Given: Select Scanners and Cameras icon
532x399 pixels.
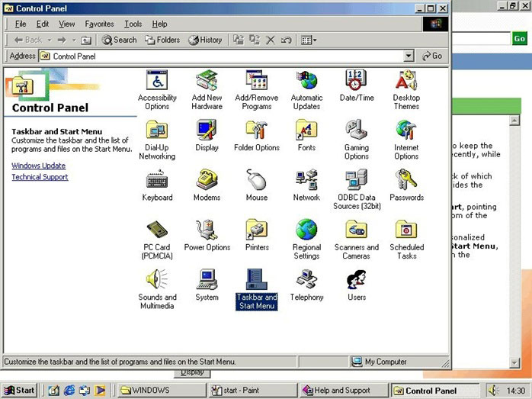Looking at the screenshot, I should (x=356, y=230).
